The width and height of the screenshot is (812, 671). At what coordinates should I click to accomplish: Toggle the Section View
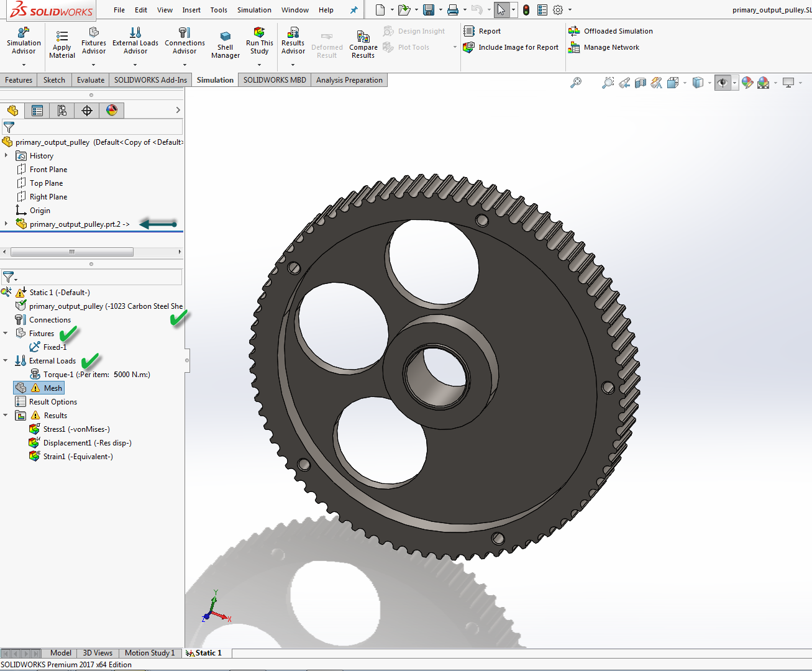[x=641, y=83]
